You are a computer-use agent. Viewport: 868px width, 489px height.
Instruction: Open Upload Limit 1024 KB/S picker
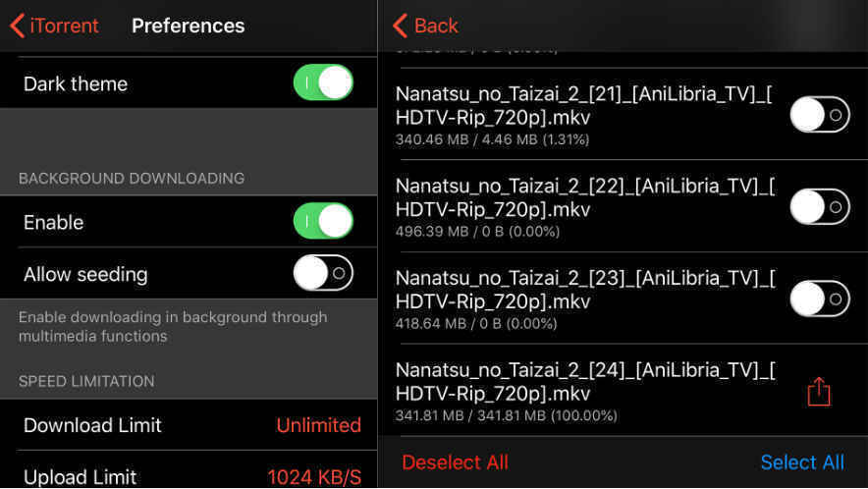click(x=314, y=477)
